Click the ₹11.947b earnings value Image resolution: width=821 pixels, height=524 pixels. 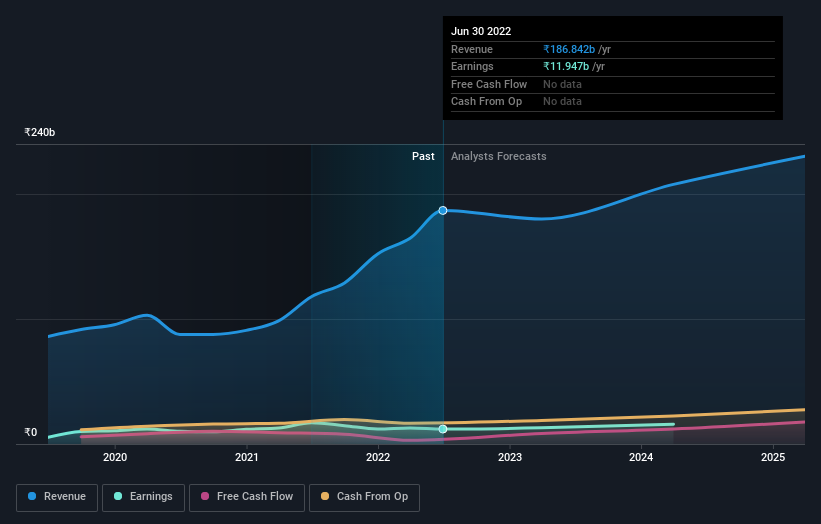[x=566, y=66]
